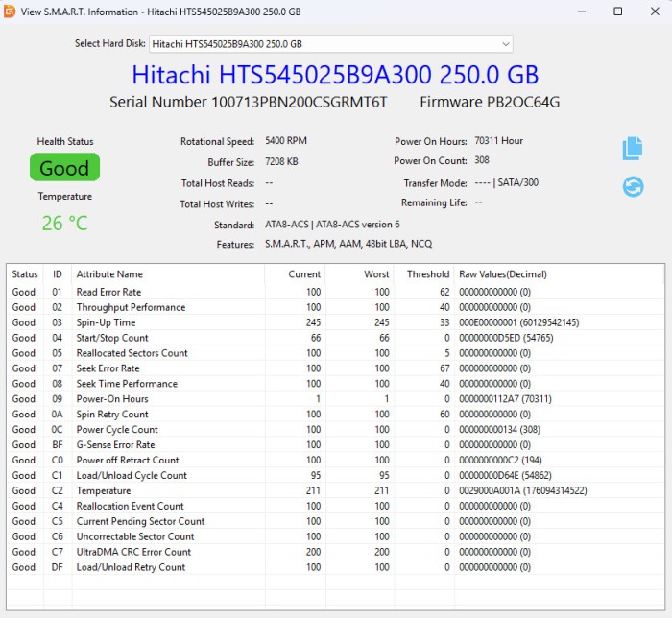Viewport: 672px width, 618px height.
Task: Select the Spin-Up Time row
Action: pyautogui.click(x=336, y=322)
